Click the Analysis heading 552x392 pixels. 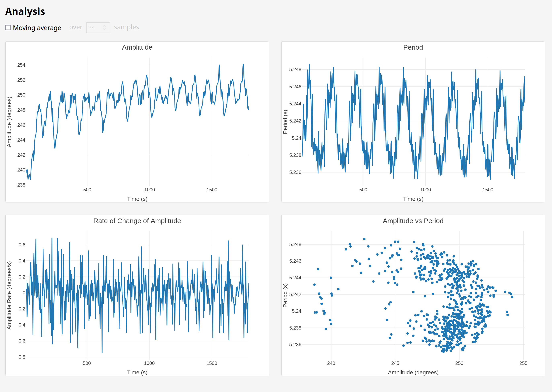pyautogui.click(x=25, y=11)
